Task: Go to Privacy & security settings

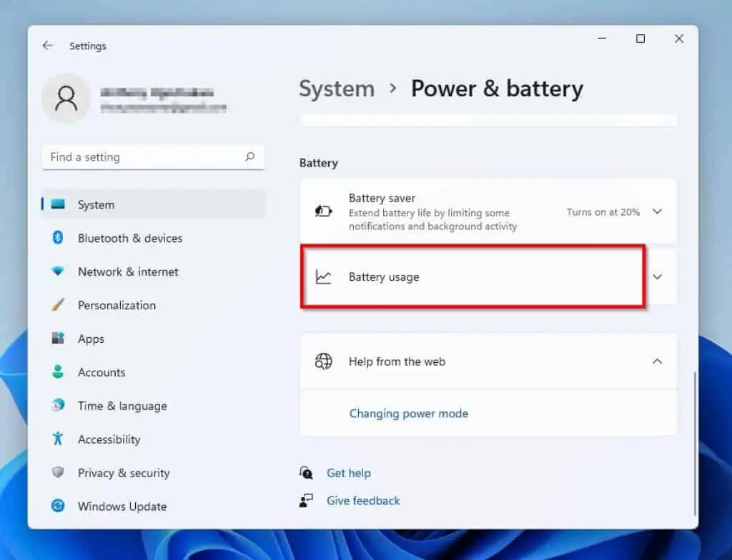Action: point(124,473)
